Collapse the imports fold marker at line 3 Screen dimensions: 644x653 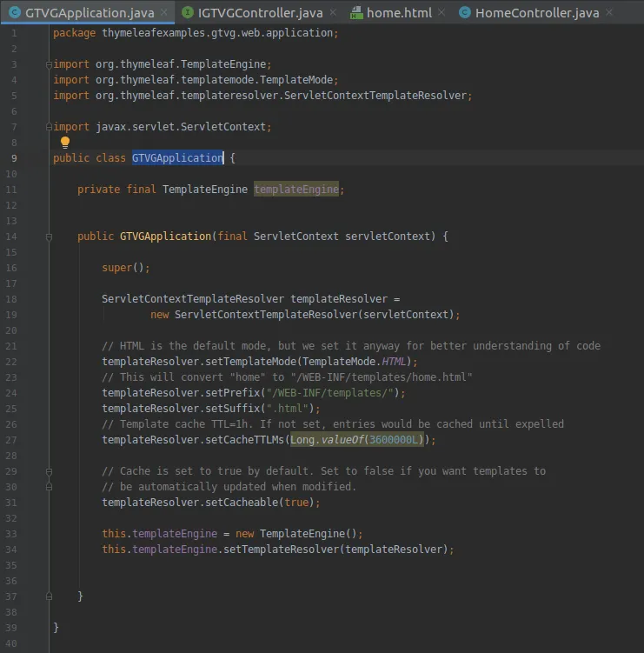(x=49, y=64)
